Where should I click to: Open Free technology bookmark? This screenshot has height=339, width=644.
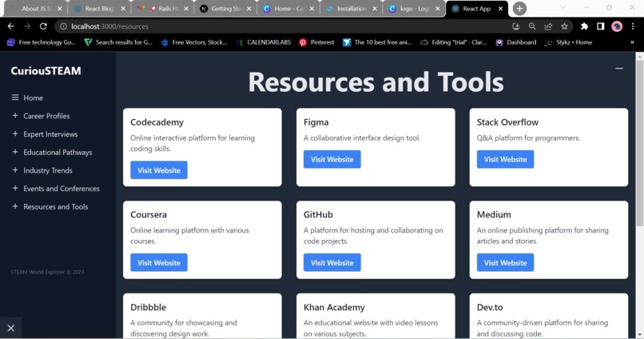(42, 42)
